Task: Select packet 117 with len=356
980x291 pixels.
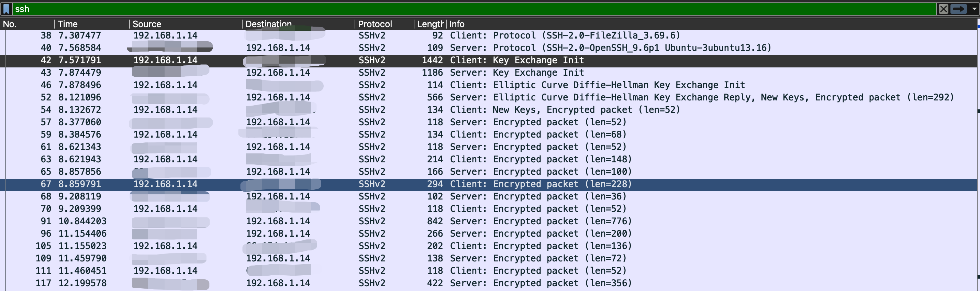Action: (489, 283)
